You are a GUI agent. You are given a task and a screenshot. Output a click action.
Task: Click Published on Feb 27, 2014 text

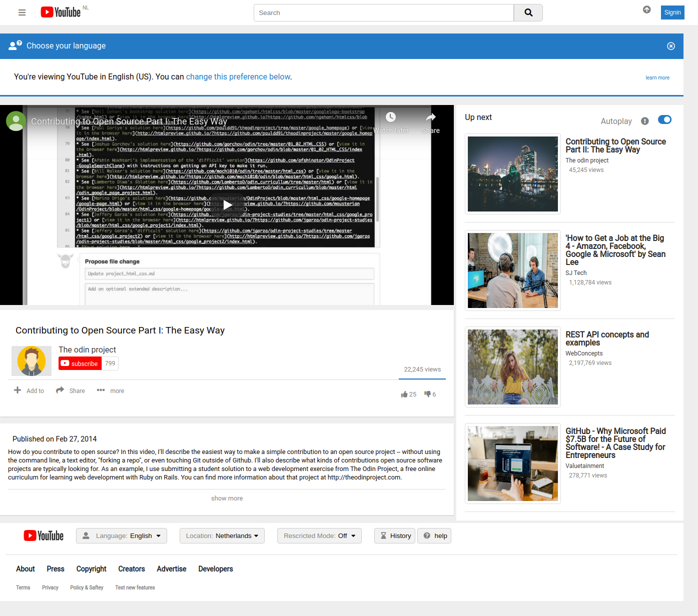(x=55, y=439)
